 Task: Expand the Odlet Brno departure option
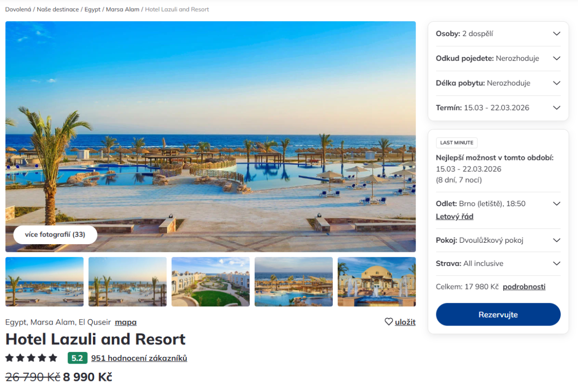tap(556, 203)
